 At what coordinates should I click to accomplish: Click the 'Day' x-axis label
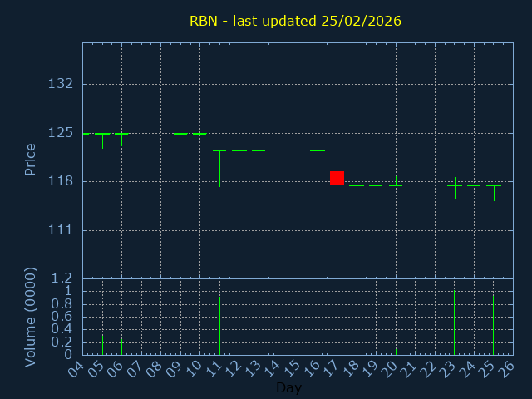(x=288, y=388)
